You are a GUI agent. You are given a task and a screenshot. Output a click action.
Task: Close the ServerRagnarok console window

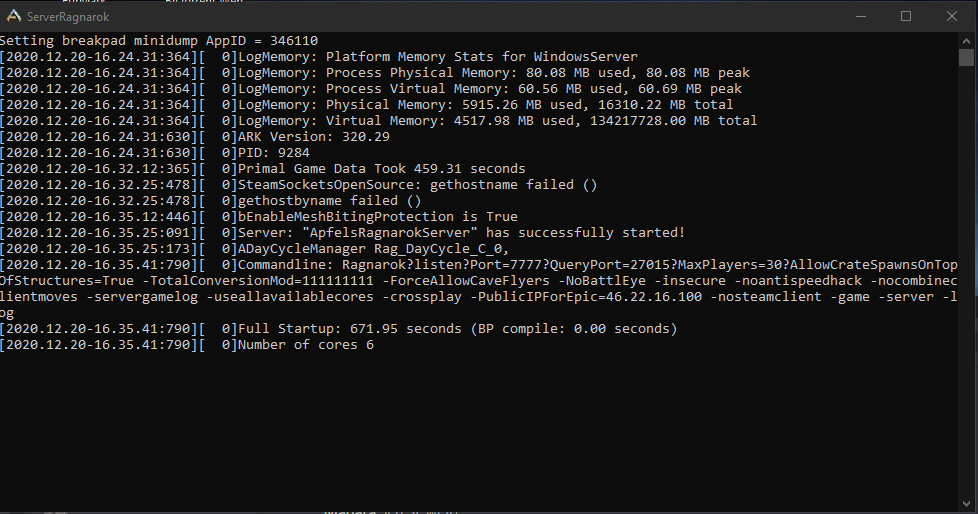coord(952,16)
